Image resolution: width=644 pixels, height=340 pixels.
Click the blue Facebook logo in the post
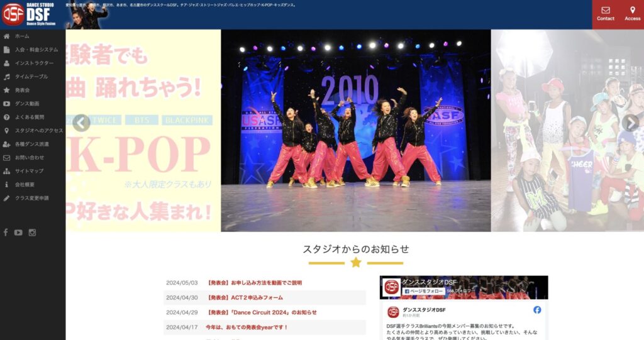537,310
